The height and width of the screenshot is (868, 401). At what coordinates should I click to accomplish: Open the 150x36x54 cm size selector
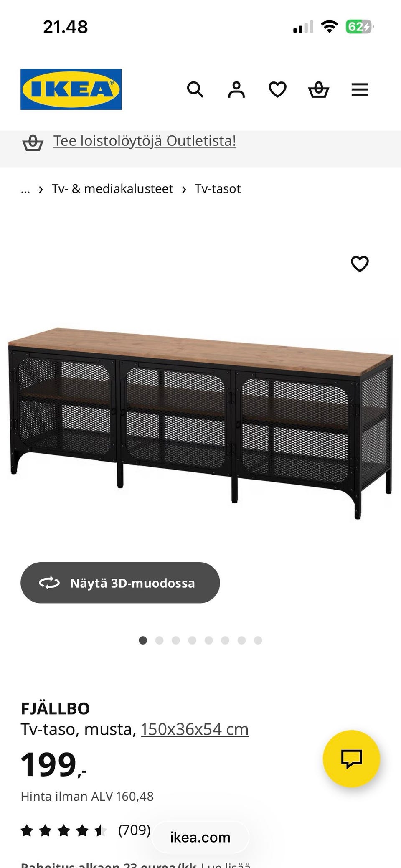pos(195,729)
